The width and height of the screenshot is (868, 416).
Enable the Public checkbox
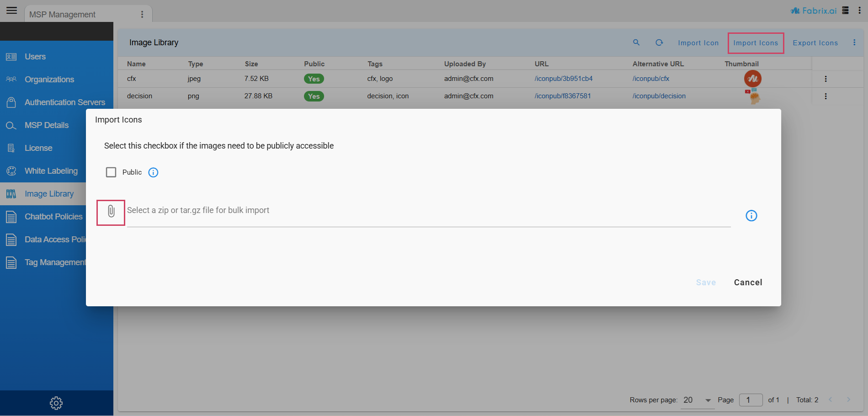coord(111,172)
